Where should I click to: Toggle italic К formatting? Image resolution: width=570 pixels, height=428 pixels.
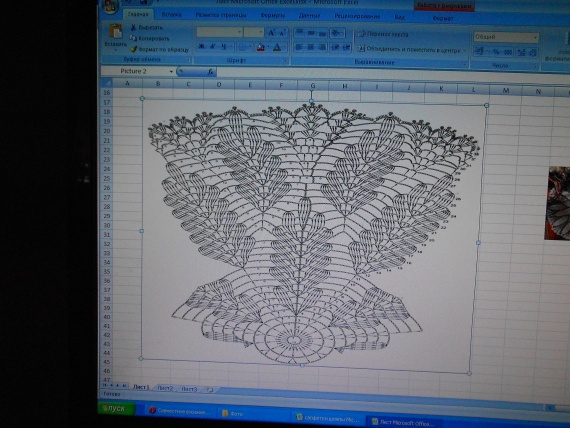[213, 46]
